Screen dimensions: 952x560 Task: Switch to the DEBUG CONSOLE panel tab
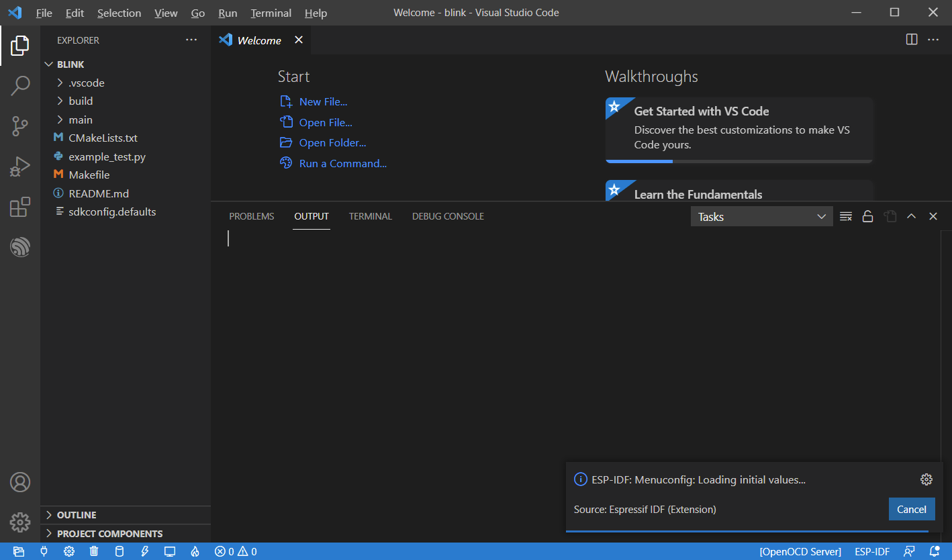pos(448,216)
